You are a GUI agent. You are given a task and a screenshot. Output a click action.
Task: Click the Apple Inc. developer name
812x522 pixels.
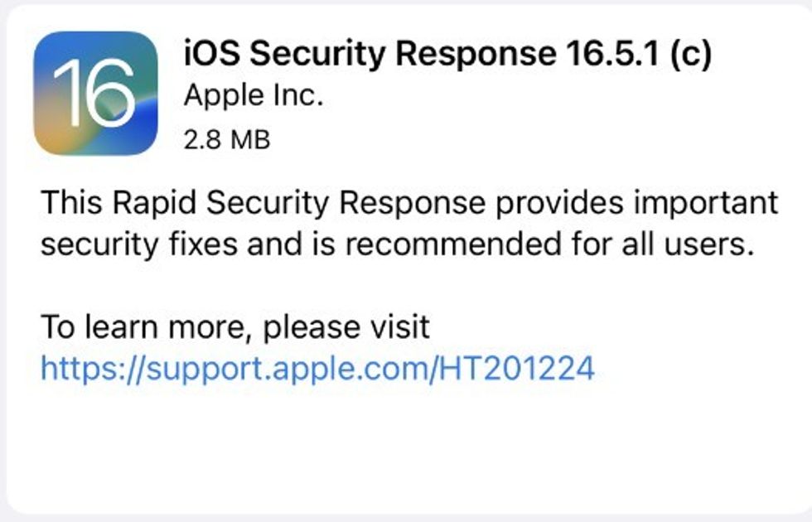pyautogui.click(x=253, y=96)
